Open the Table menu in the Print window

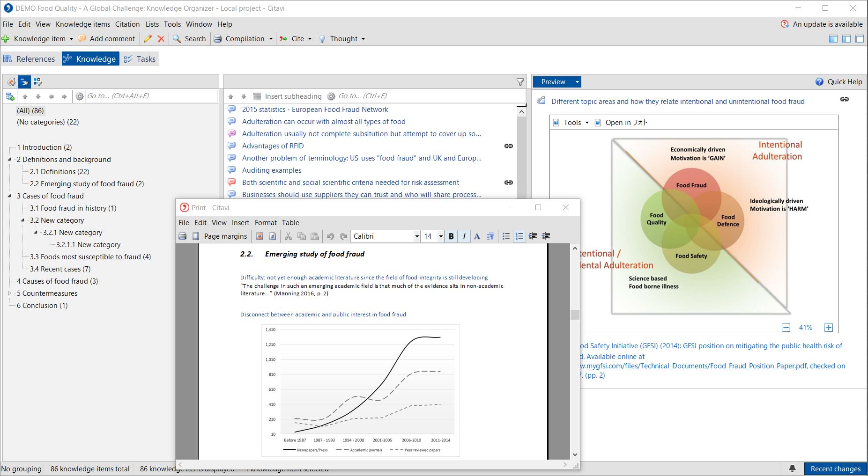(x=290, y=223)
